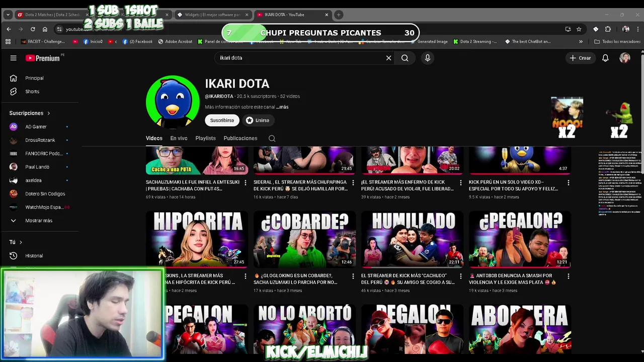Open The best ChatBot bookmark
The image size is (644, 362).
528,42
